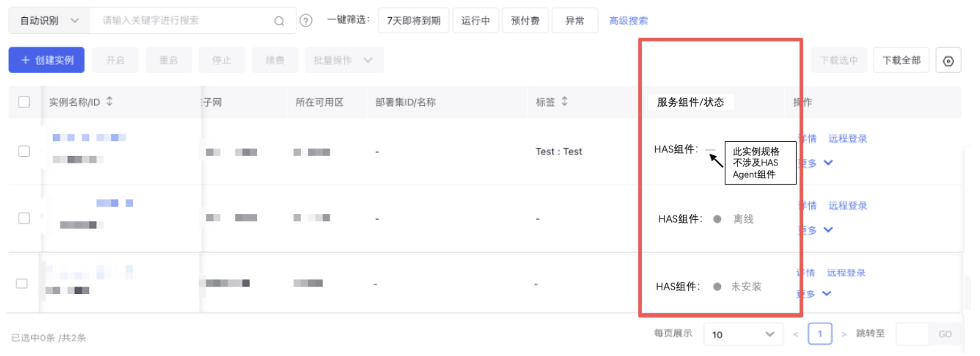Image resolution: width=980 pixels, height=356 pixels.
Task: Open the 自动识别 search type dropdown
Action: pyautogui.click(x=50, y=21)
